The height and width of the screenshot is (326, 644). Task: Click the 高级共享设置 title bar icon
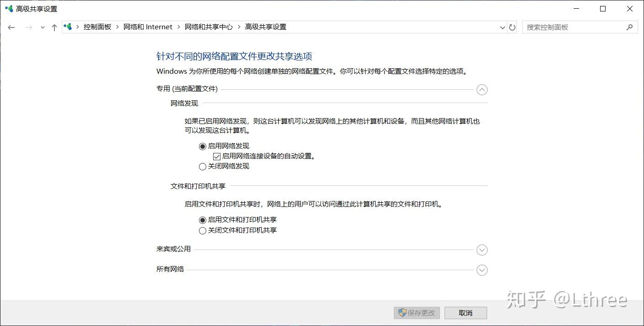tap(9, 9)
